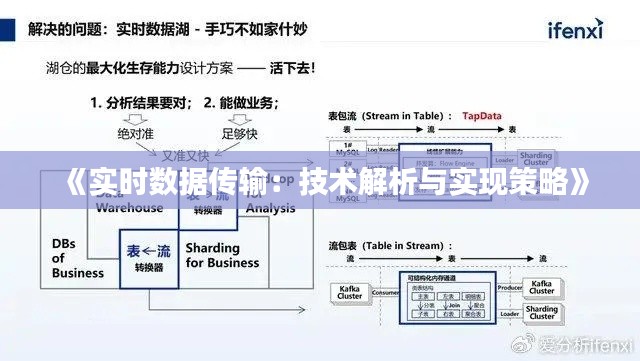Click the 可结构化内存通道 box
Viewport: 640px width, 361px height.
point(448,297)
